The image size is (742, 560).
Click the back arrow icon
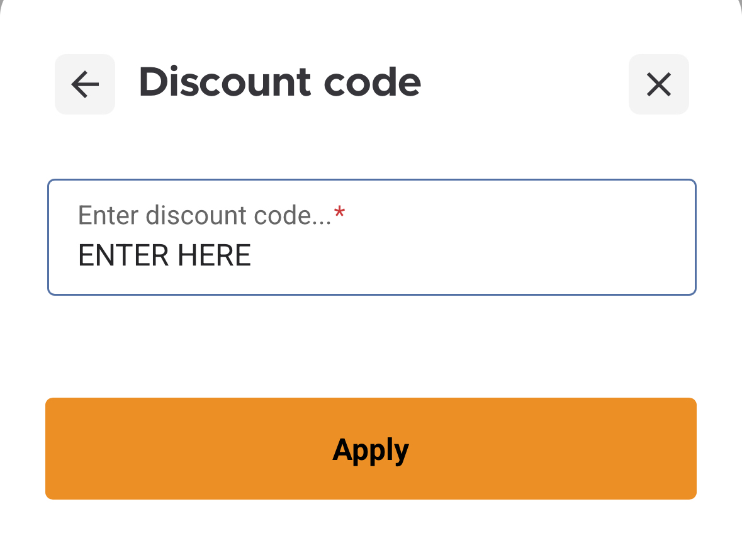pyautogui.click(x=85, y=84)
